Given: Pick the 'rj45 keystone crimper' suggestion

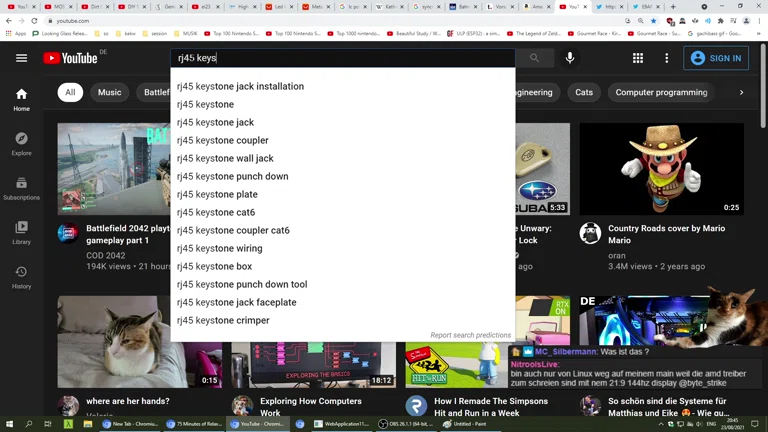Looking at the screenshot, I should tap(223, 320).
